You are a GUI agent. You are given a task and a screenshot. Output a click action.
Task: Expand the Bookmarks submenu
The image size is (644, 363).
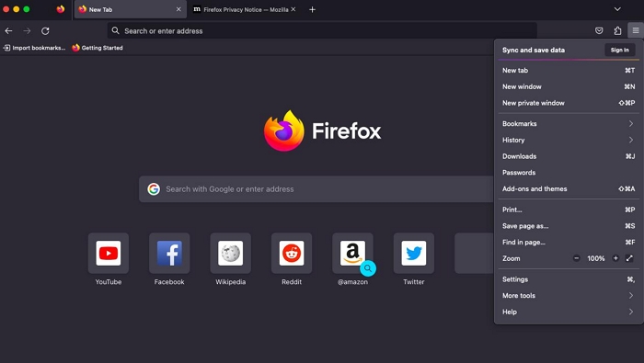pyautogui.click(x=569, y=123)
